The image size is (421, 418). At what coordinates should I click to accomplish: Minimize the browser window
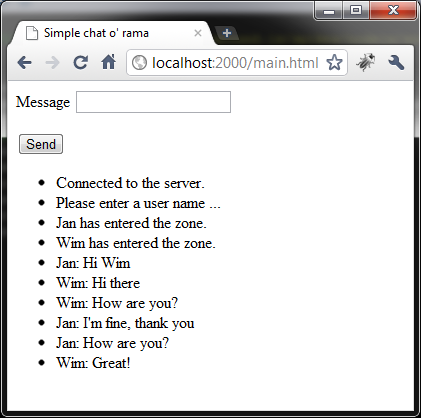[x=329, y=11]
